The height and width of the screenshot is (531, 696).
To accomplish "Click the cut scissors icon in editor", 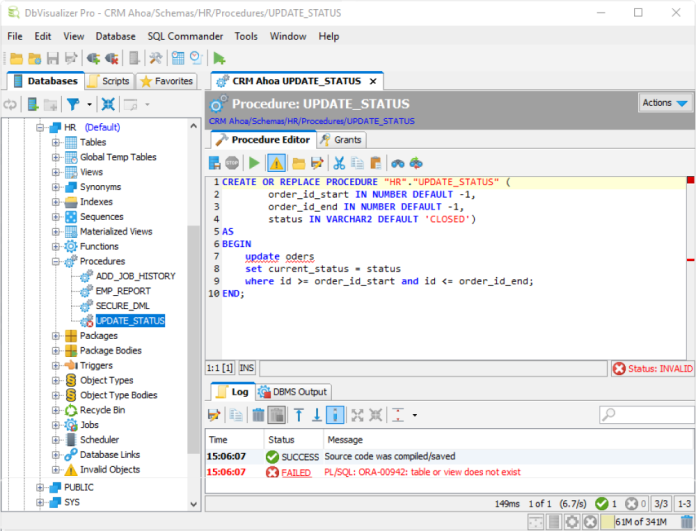I will (x=339, y=162).
